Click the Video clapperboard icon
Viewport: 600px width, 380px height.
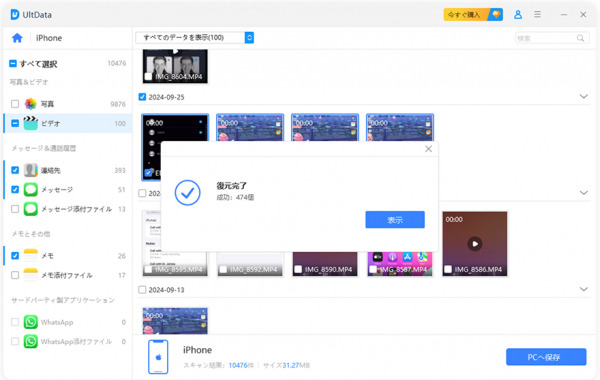(x=31, y=123)
